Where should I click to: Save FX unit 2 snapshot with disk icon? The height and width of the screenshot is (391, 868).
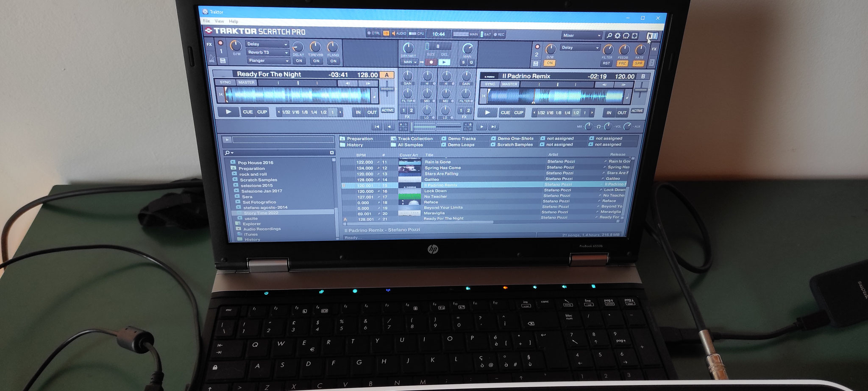pos(536,64)
